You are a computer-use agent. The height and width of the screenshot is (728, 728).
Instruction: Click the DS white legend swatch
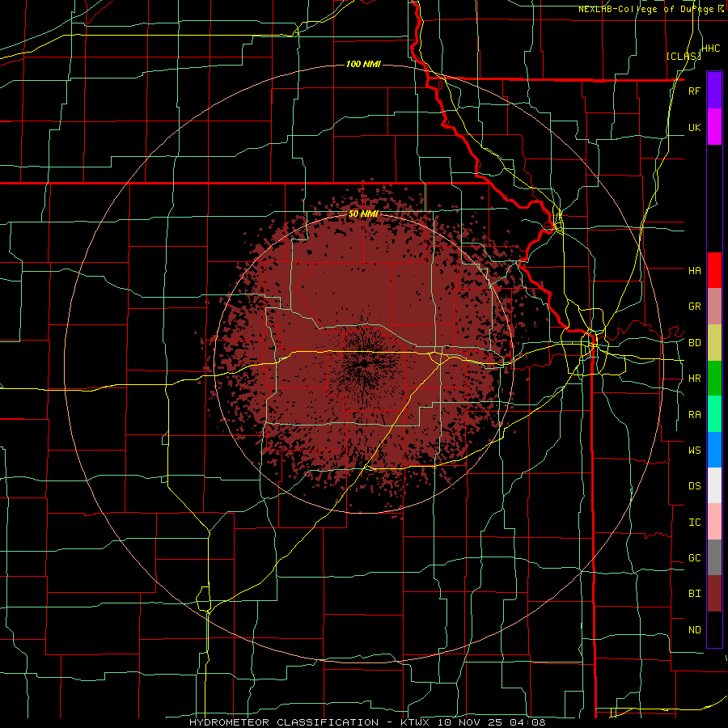(x=714, y=485)
